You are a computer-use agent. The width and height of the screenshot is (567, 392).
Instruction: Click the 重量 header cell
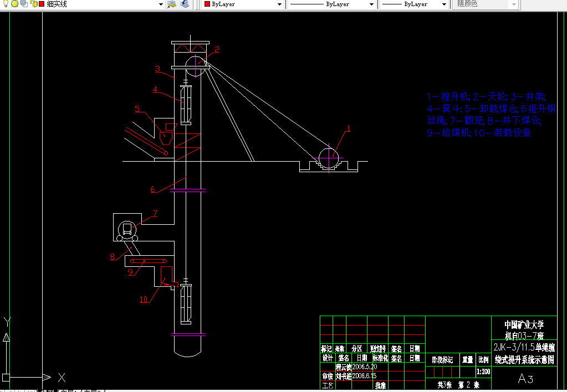[x=468, y=360]
